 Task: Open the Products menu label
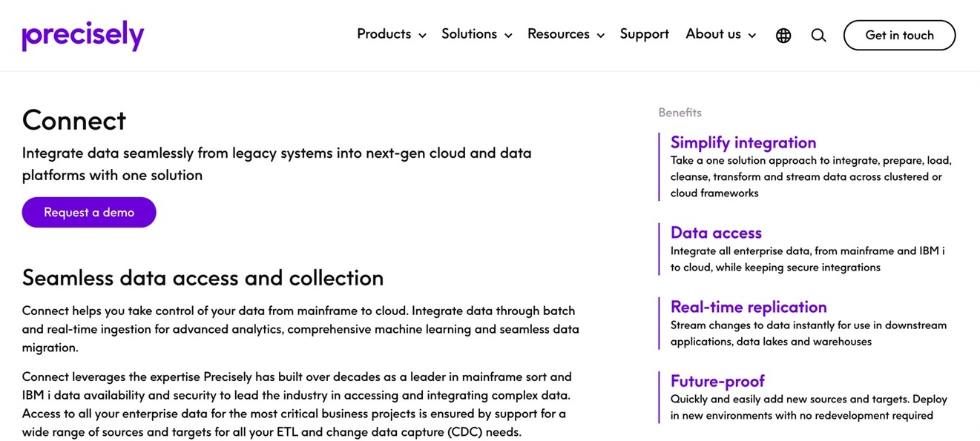pyautogui.click(x=384, y=34)
